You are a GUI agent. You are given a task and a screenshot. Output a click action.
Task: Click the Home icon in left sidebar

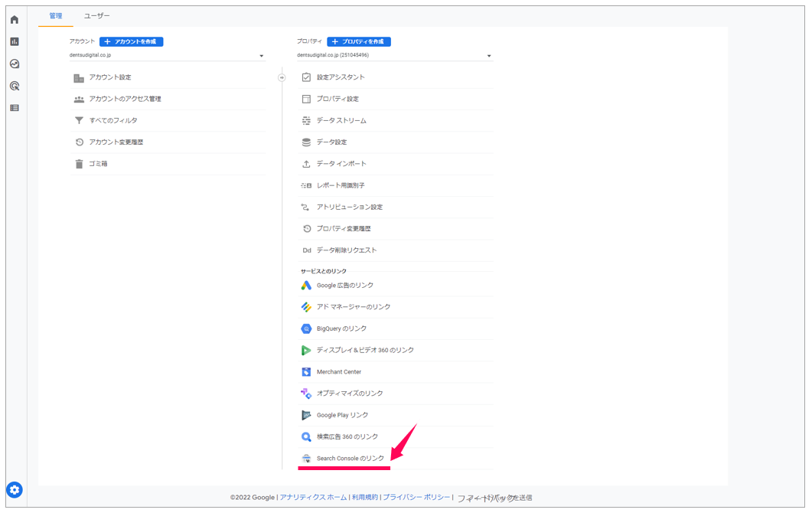click(x=15, y=20)
